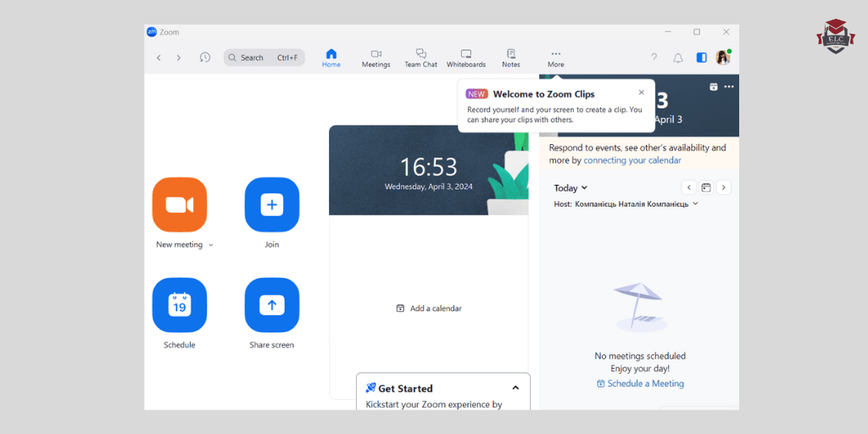The height and width of the screenshot is (434, 868).
Task: Open the profile avatar menu
Action: 723,57
